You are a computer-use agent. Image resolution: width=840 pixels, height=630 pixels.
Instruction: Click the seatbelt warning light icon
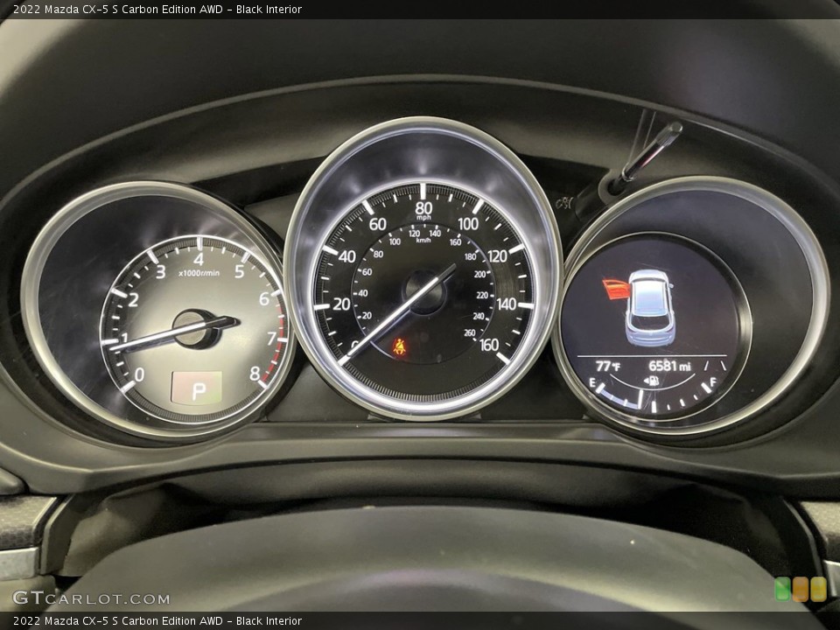pyautogui.click(x=399, y=347)
